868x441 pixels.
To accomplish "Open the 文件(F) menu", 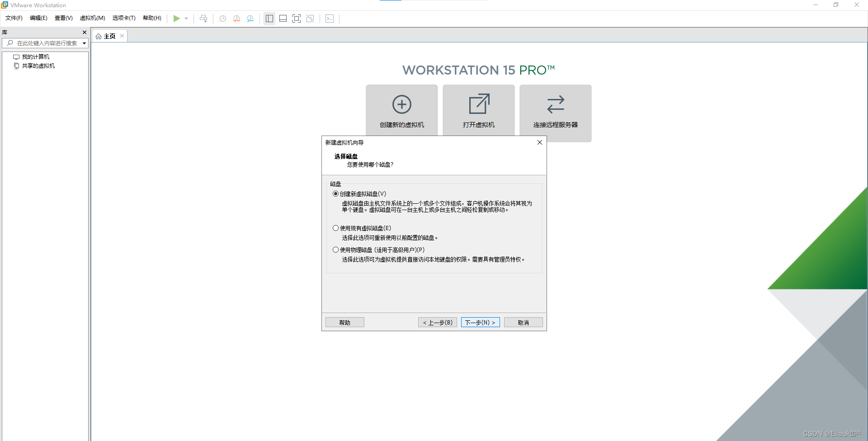I will (14, 18).
